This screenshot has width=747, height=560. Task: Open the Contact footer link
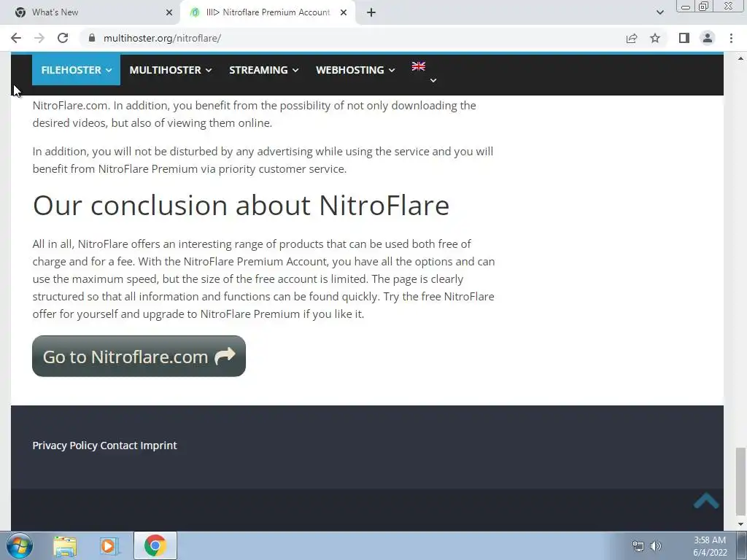[119, 446]
